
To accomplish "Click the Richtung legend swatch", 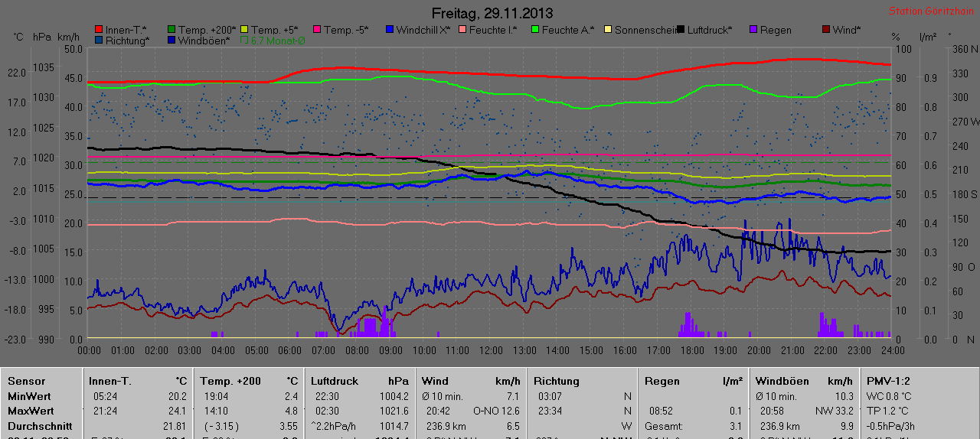I will coord(99,40).
